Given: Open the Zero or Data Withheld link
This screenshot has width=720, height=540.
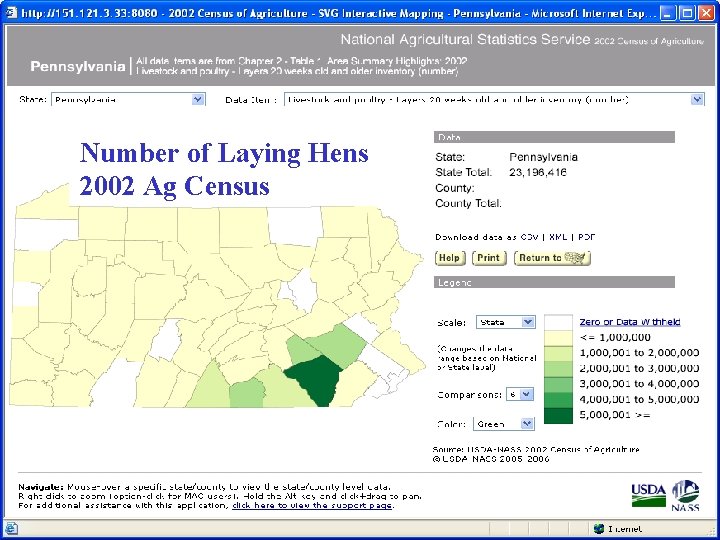Looking at the screenshot, I should point(630,322).
